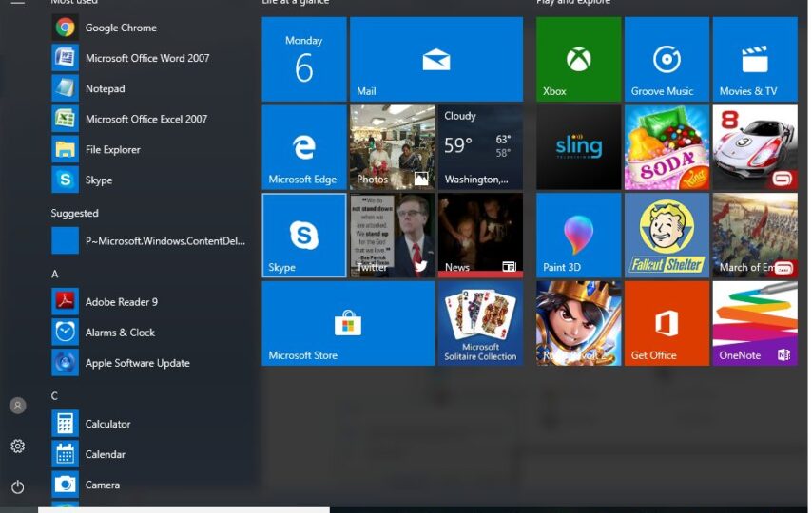812x513 pixels.
Task: Open the Fallout Shelter tile
Action: [667, 236]
